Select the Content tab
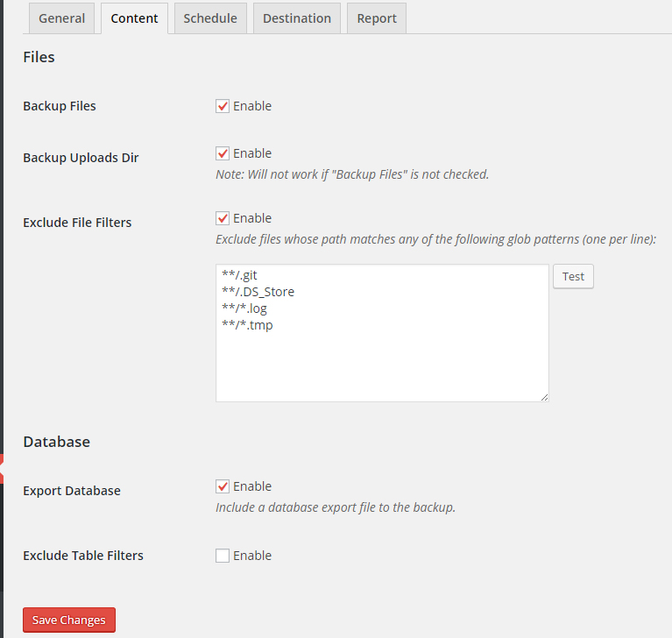672x638 pixels. tap(134, 18)
